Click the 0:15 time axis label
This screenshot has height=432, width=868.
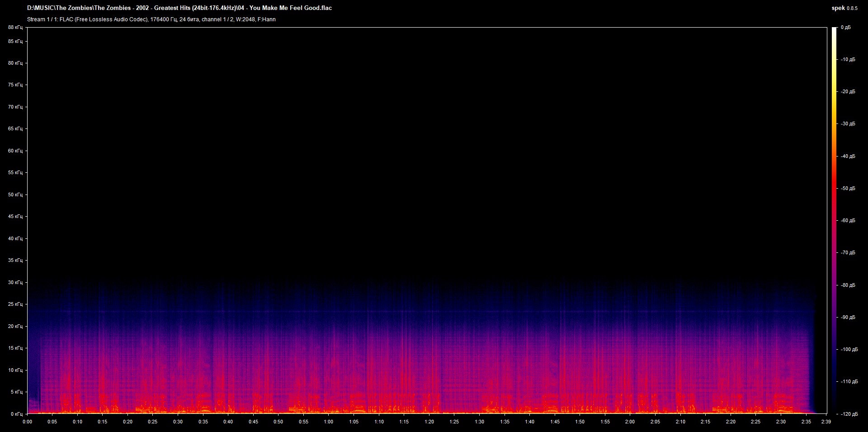103,422
